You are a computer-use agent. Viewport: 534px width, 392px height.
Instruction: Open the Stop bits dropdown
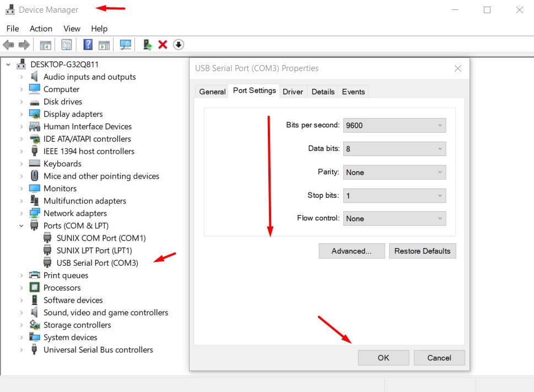[x=395, y=196]
